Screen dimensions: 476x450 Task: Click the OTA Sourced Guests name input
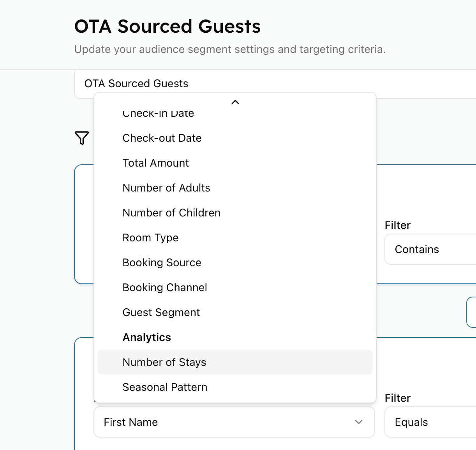tap(273, 83)
